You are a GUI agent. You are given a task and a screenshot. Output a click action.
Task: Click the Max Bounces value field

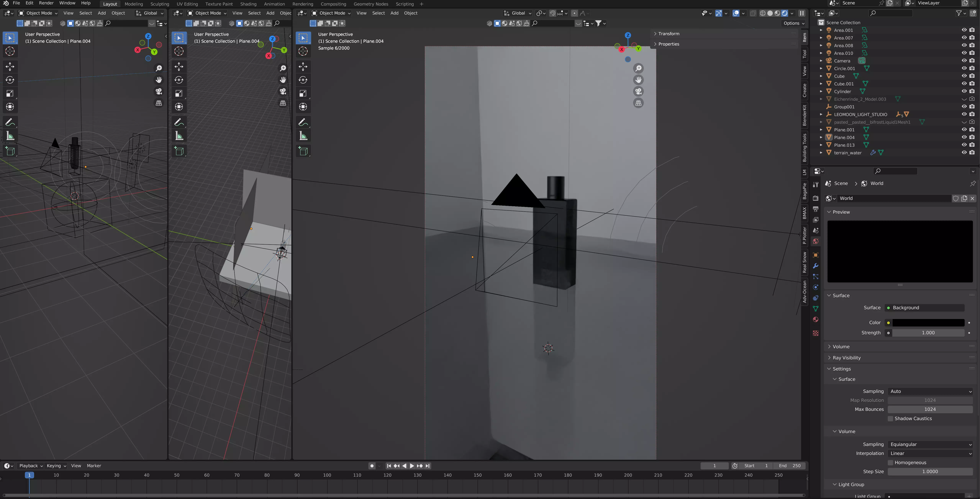pos(930,409)
